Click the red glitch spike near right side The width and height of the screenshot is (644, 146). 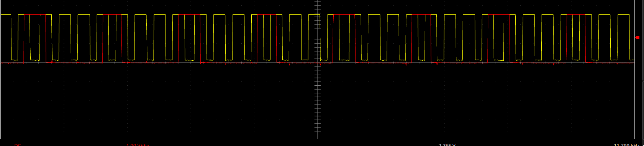pyautogui.click(x=554, y=64)
